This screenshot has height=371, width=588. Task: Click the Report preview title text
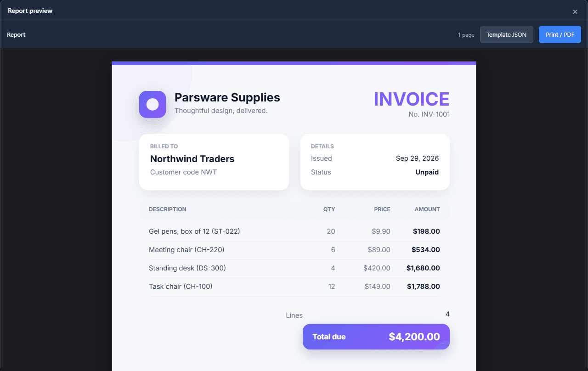click(30, 11)
